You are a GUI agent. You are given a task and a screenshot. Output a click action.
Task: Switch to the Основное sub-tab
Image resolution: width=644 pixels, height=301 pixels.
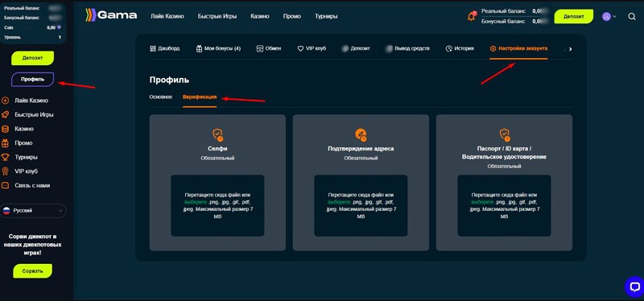pos(160,97)
